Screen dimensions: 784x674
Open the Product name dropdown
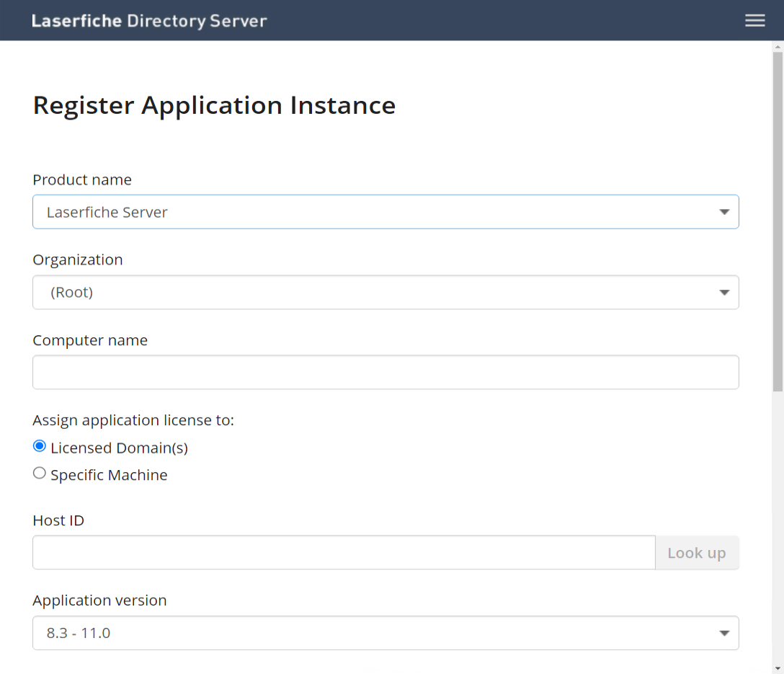tap(386, 212)
